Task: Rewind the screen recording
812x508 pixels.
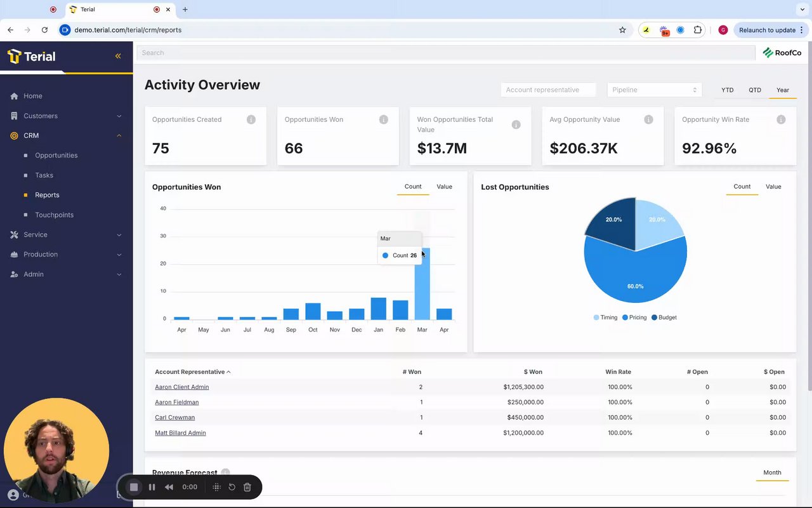Action: coord(169,487)
